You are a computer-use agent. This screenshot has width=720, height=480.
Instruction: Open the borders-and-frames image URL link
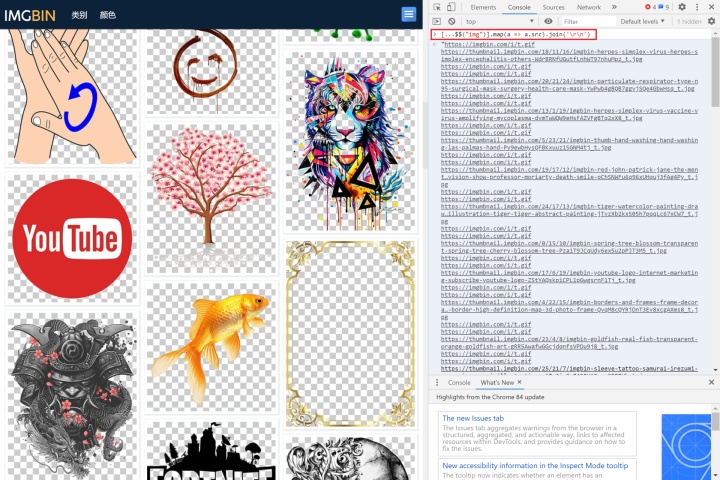click(x=569, y=309)
